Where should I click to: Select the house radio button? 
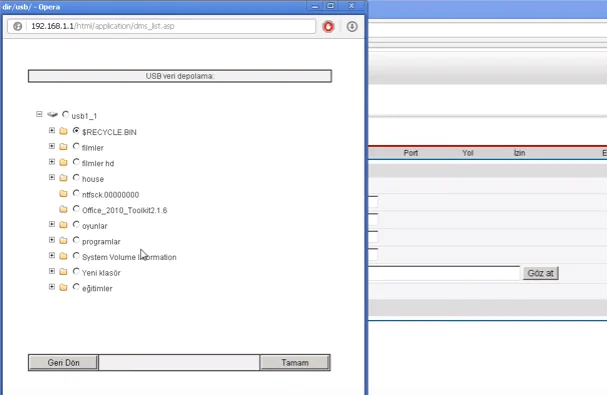(x=76, y=178)
